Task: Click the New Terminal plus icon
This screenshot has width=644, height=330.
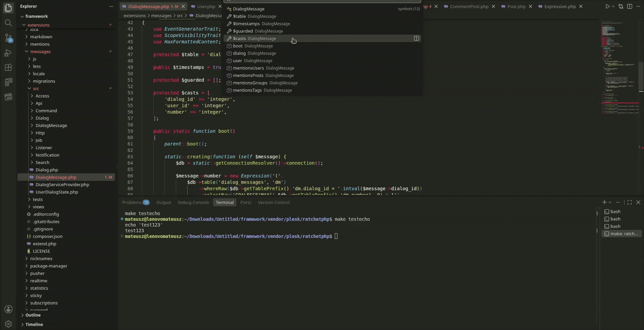Action: coord(604,202)
